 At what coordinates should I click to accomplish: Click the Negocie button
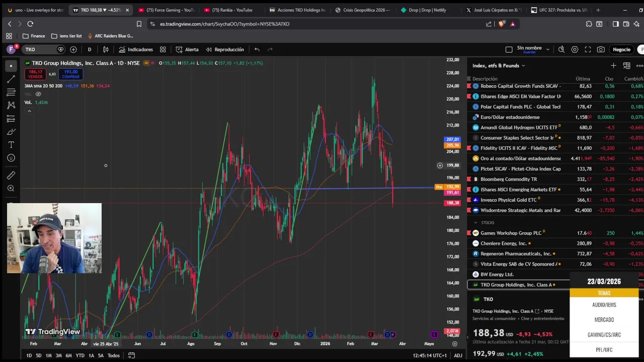pyautogui.click(x=621, y=49)
